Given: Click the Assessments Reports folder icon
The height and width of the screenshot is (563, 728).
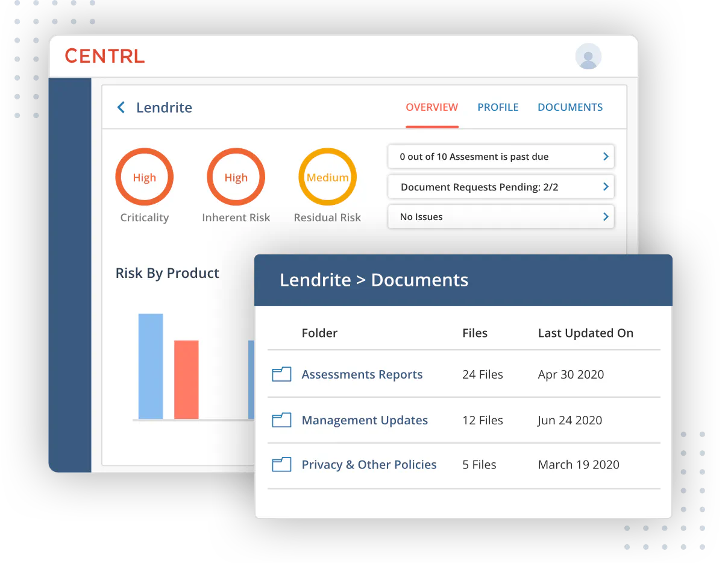Looking at the screenshot, I should tap(281, 374).
